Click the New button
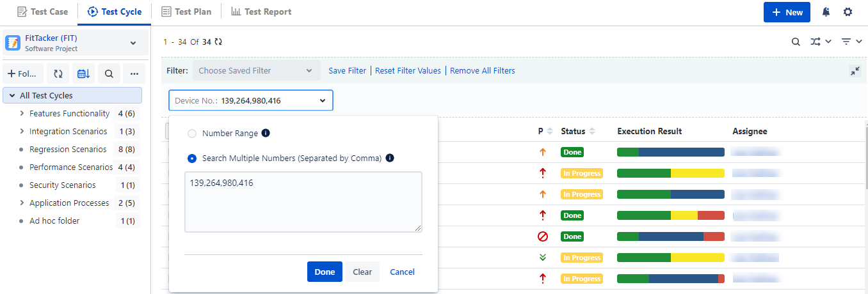868x294 pixels. [787, 12]
